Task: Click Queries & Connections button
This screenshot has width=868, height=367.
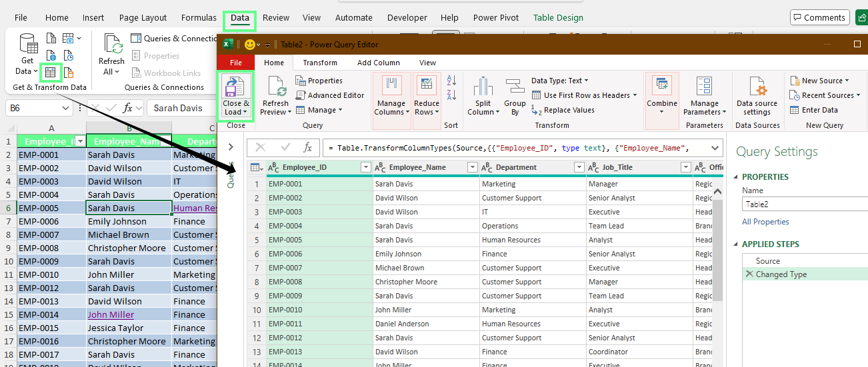Action: point(173,39)
